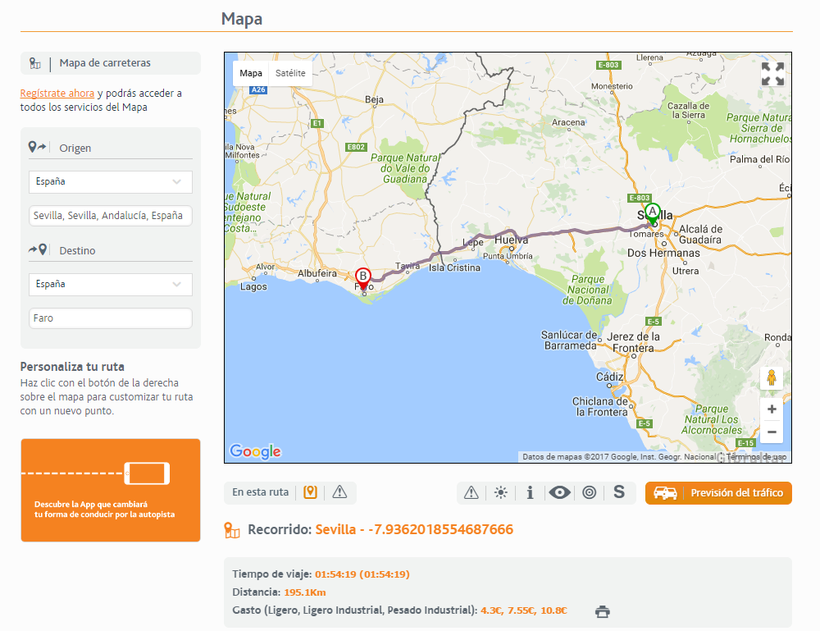Open Street View pegman

click(771, 378)
